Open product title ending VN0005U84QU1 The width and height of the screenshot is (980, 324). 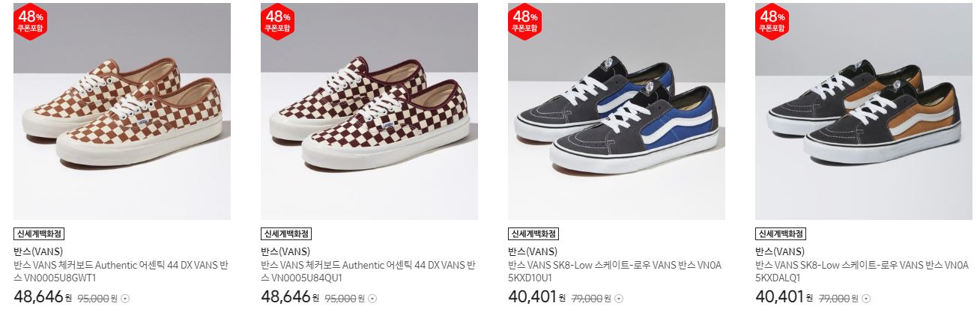click(x=368, y=272)
